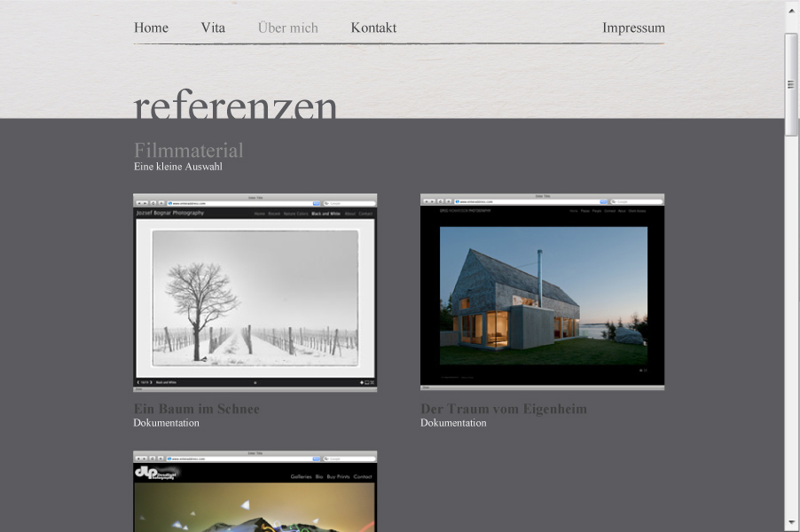Viewport: 800px width, 532px height.
Task: Open the Home navigation link
Action: pos(151,27)
